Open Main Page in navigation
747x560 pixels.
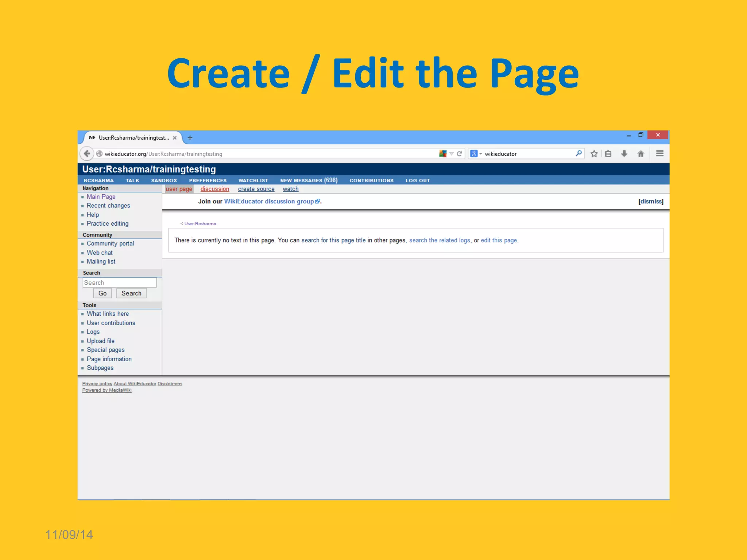(101, 197)
